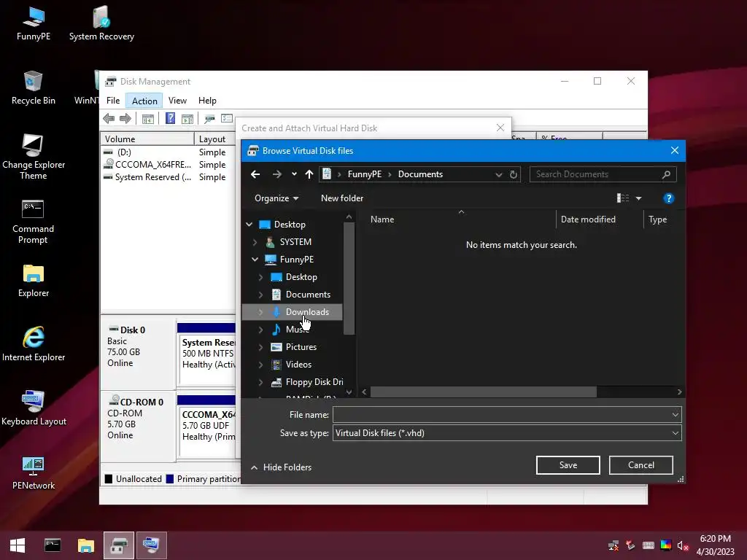Expand the Videos tree node
Screen dimensions: 747x560
tap(260, 365)
